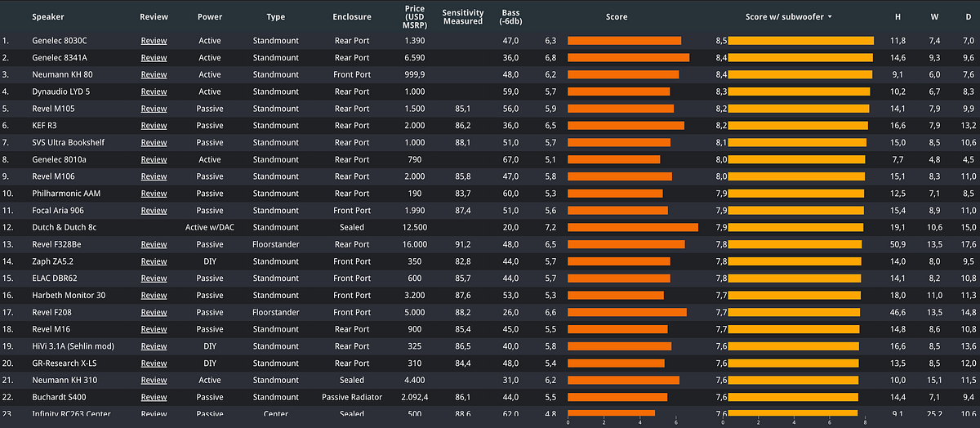Click the Price (USD MSRP) column header

(414, 16)
